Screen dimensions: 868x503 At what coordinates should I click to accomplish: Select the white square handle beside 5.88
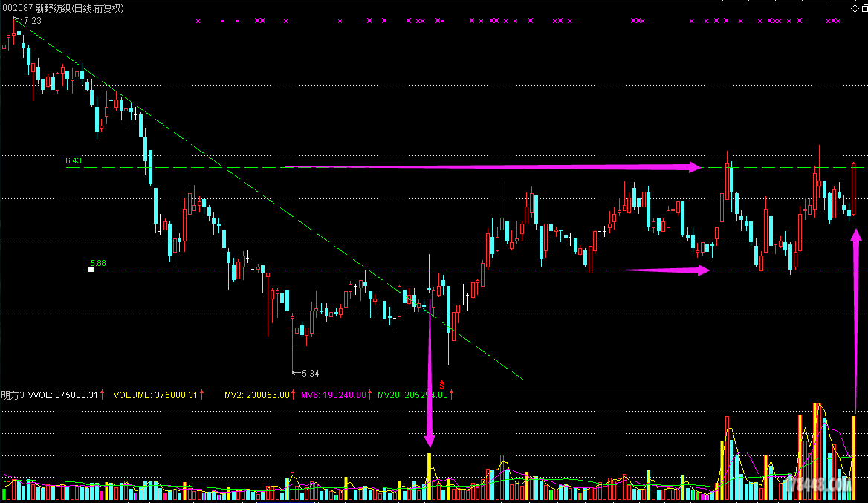91,270
